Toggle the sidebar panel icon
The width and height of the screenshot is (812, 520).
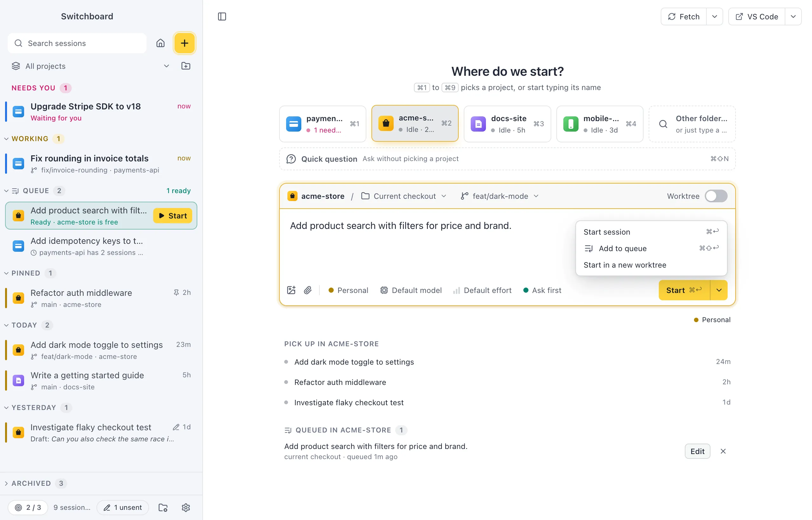coord(222,16)
